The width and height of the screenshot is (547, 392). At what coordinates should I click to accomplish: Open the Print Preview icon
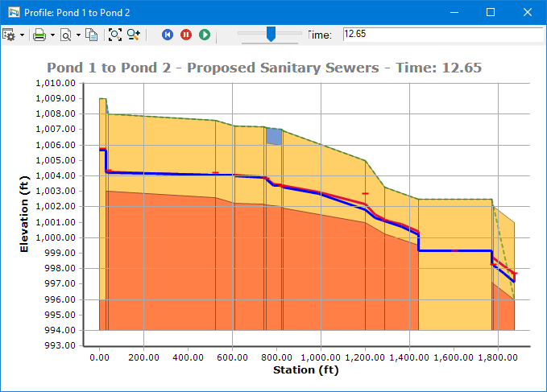pyautogui.click(x=65, y=35)
